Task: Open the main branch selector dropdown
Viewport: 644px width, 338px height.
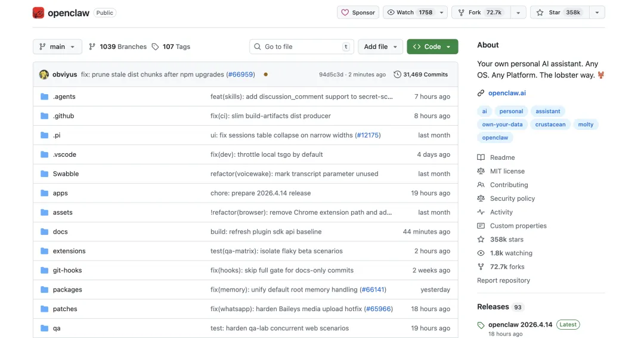Action: pos(58,46)
